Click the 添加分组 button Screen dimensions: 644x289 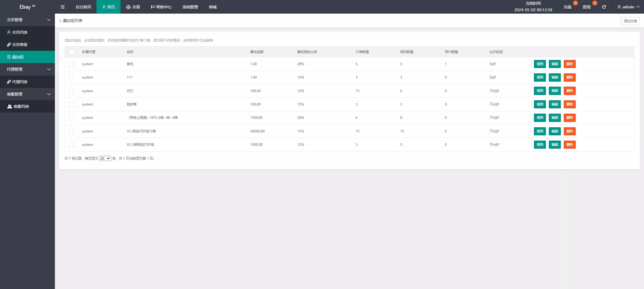630,21
